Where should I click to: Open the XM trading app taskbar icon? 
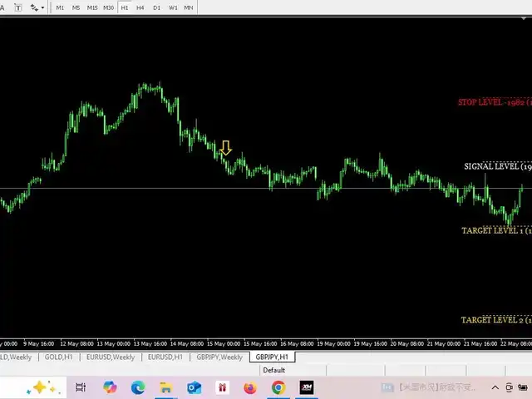[x=307, y=387]
